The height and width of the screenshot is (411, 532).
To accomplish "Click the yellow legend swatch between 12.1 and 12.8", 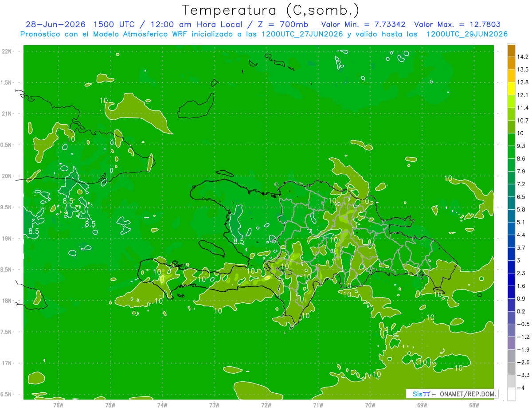I will (x=511, y=89).
